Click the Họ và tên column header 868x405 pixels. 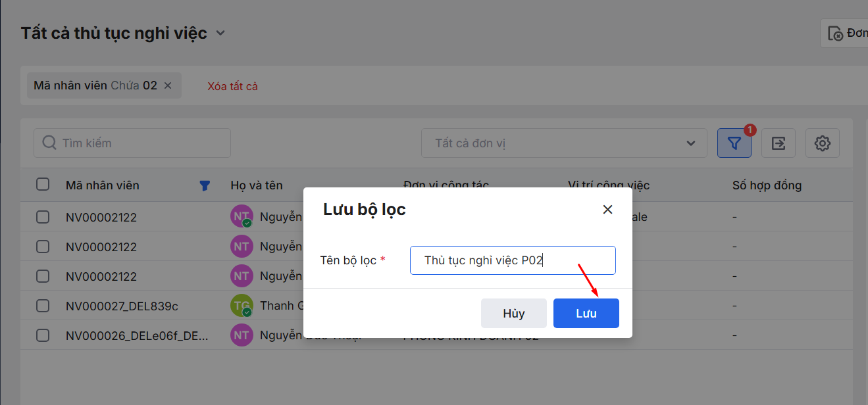[x=257, y=185]
